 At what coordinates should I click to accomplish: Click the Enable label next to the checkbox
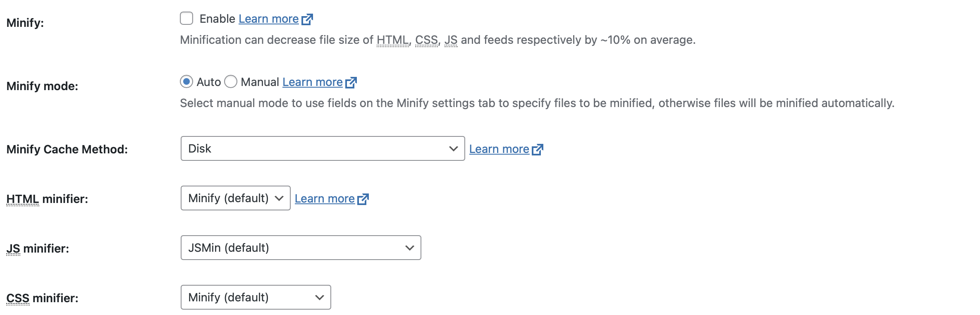point(218,19)
